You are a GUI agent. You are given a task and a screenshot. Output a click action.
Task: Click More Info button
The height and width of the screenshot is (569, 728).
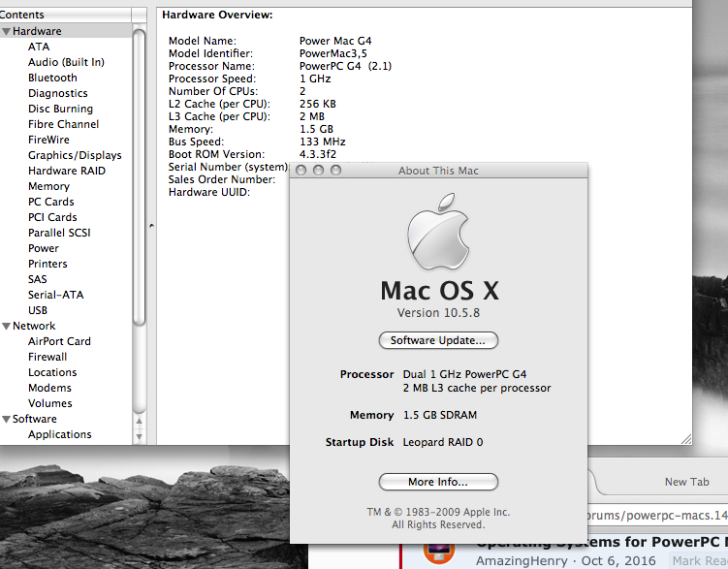point(438,482)
